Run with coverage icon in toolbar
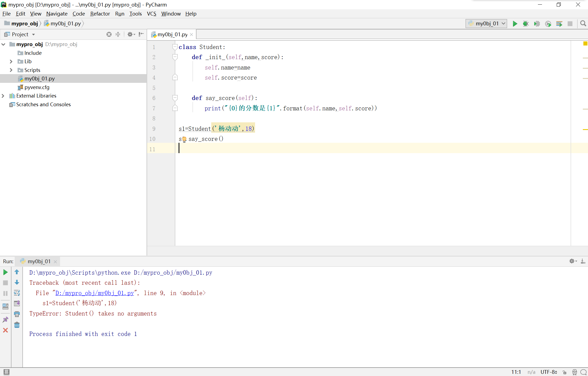This screenshot has width=588, height=376. (537, 24)
